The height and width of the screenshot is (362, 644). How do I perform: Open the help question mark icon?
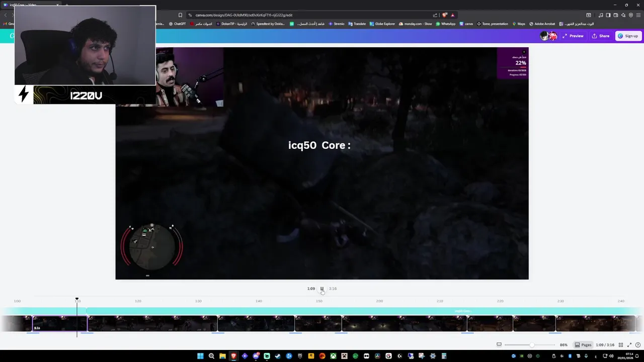coord(638,345)
